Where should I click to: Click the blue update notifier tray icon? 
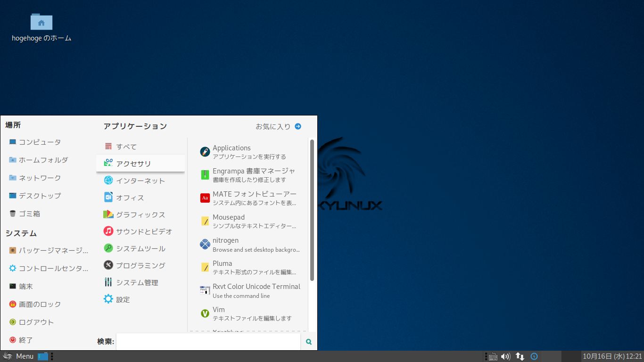pyautogui.click(x=534, y=356)
